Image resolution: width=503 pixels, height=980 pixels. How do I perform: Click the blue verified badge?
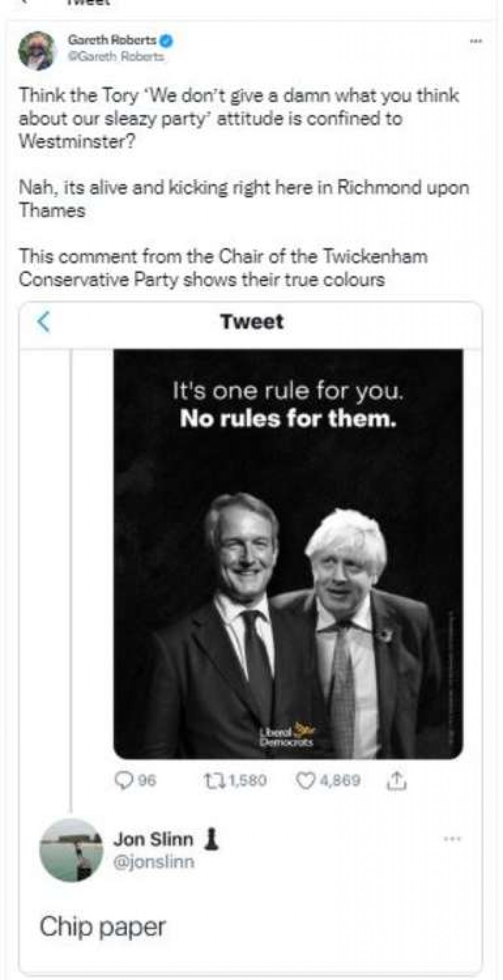click(x=167, y=41)
